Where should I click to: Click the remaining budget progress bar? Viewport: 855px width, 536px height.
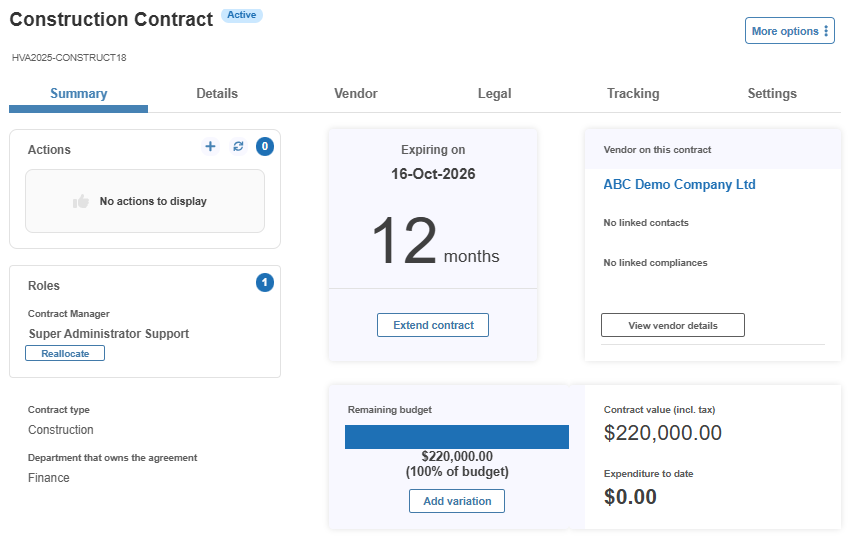[x=457, y=437]
